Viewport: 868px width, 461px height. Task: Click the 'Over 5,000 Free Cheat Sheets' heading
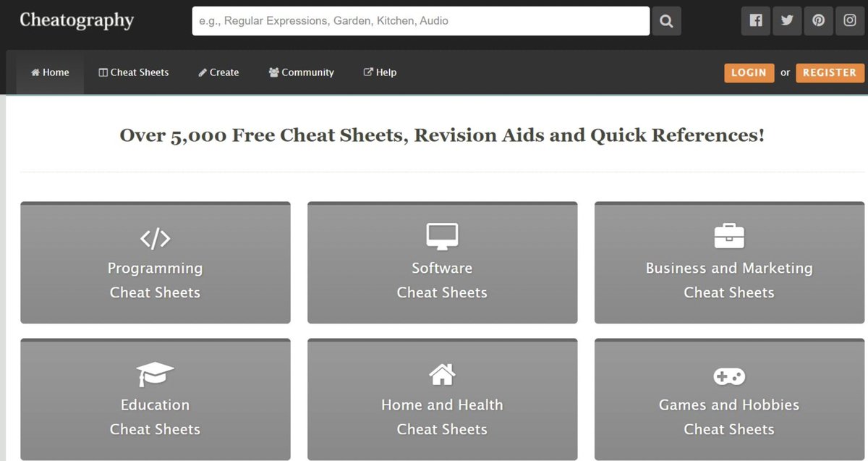click(442, 135)
